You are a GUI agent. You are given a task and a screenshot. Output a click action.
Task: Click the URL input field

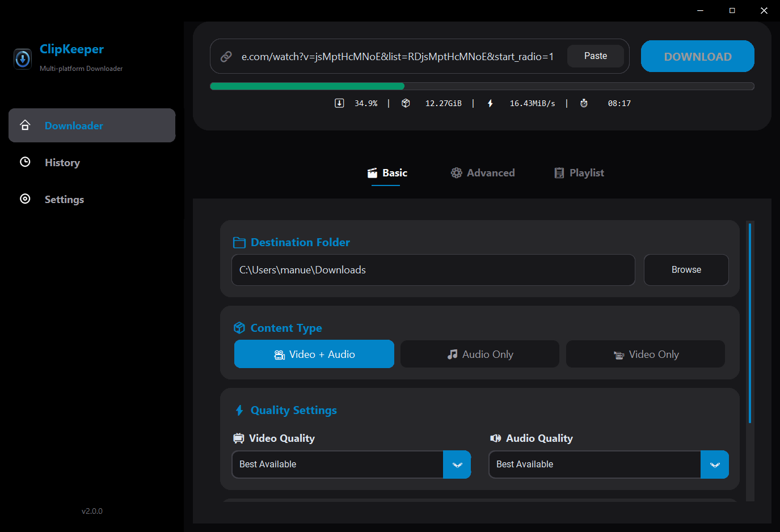point(397,57)
